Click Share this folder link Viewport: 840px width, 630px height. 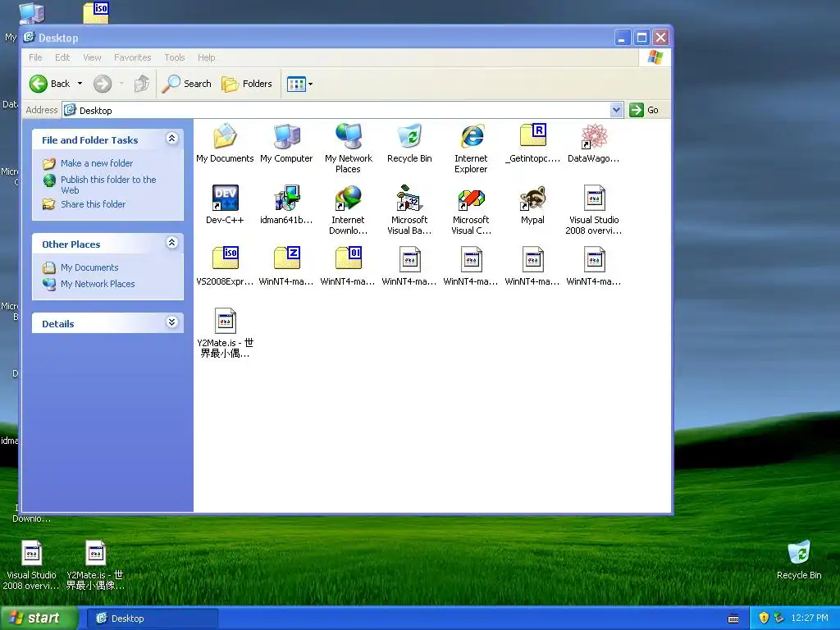click(93, 204)
